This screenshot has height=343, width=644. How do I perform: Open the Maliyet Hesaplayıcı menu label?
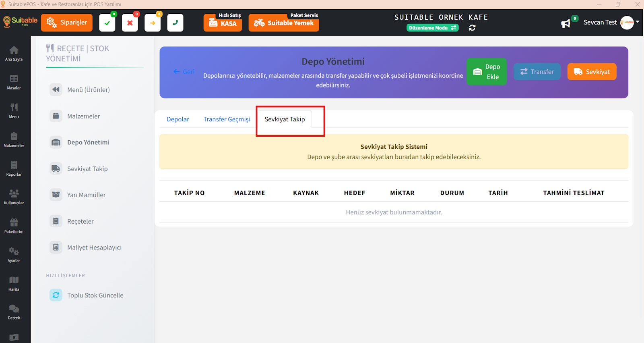[94, 247]
